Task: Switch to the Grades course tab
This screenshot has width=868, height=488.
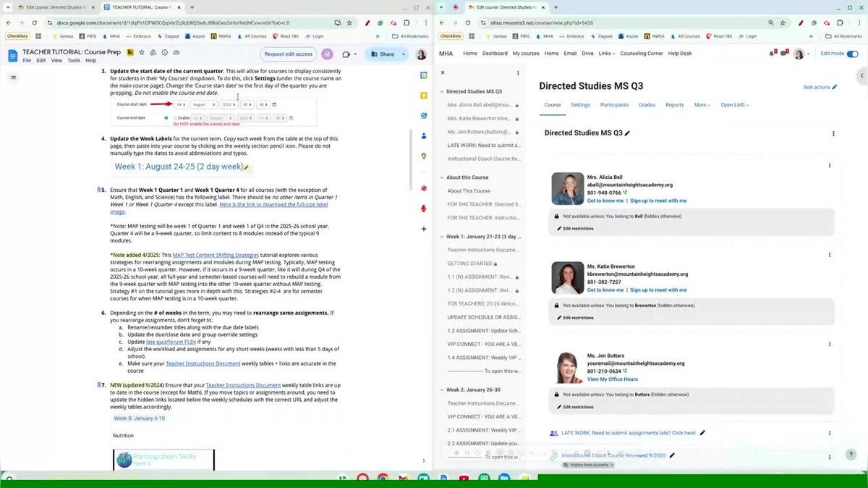Action: (647, 105)
